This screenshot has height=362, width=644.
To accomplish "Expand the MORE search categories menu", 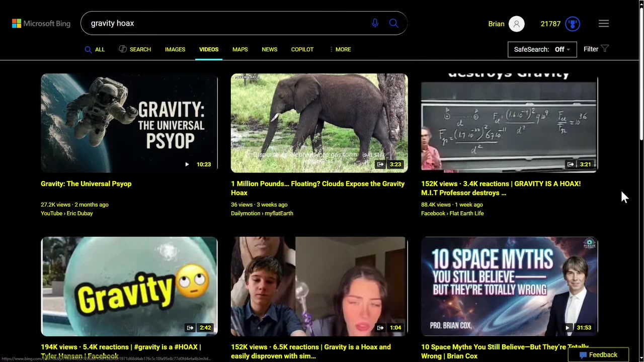I will tap(340, 49).
